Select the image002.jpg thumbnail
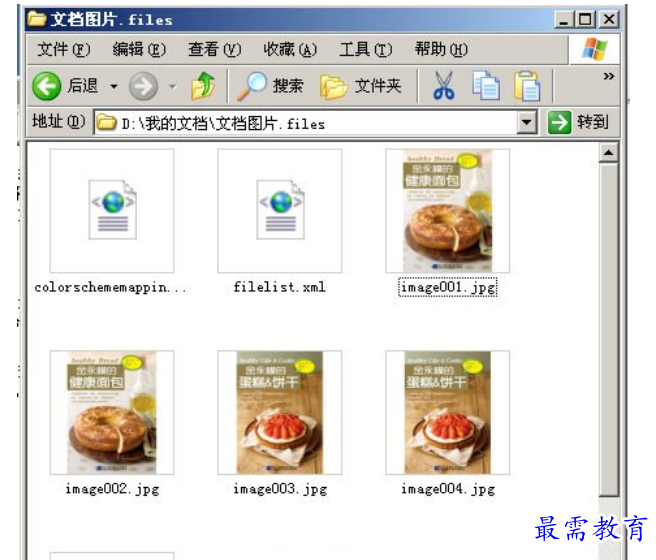The height and width of the screenshot is (560, 656). (x=112, y=412)
